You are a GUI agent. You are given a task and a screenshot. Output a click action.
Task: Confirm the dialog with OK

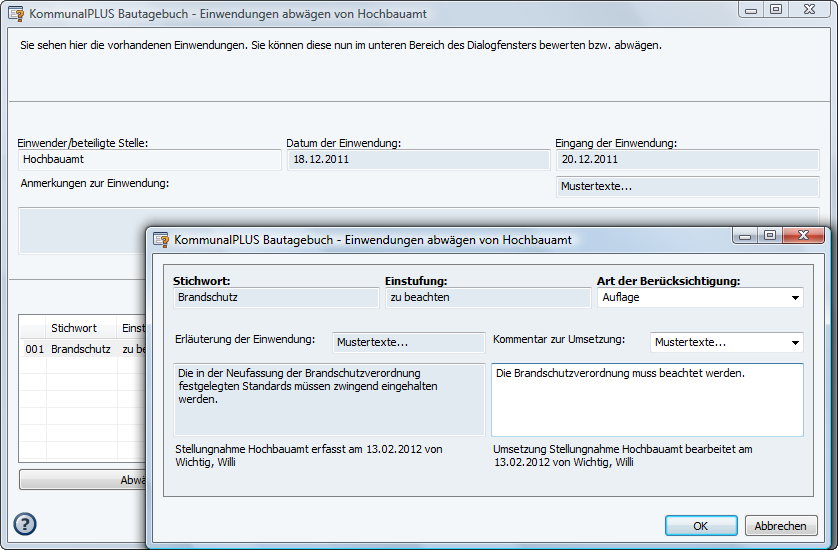click(700, 526)
